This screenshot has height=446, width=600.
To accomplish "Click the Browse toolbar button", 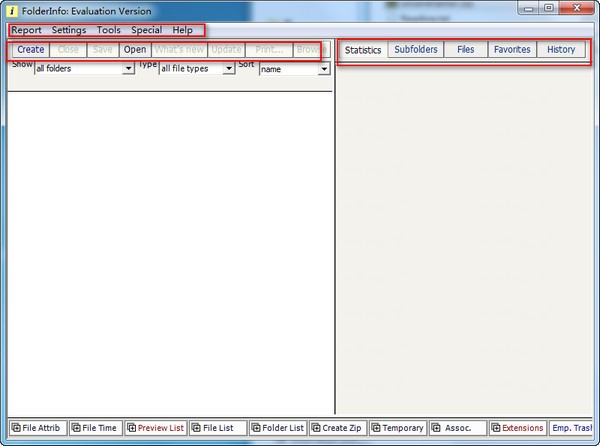I will 311,50.
